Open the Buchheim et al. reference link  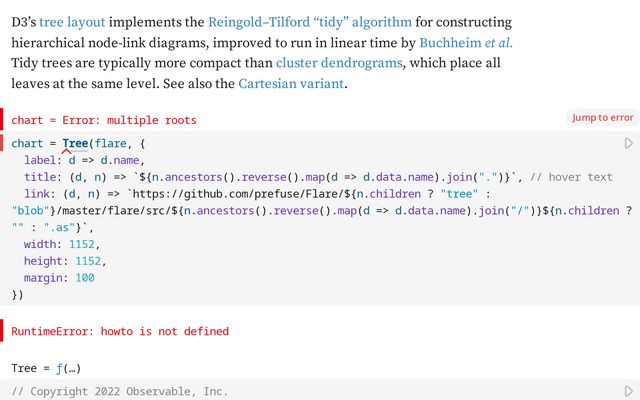tap(466, 42)
